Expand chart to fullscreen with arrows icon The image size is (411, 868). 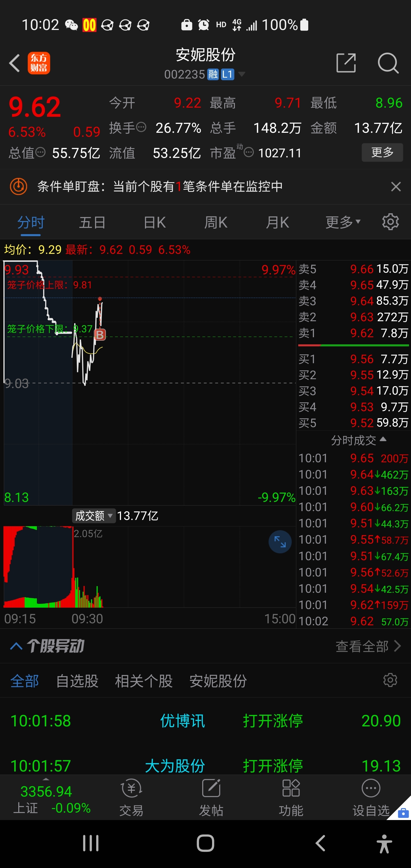280,542
